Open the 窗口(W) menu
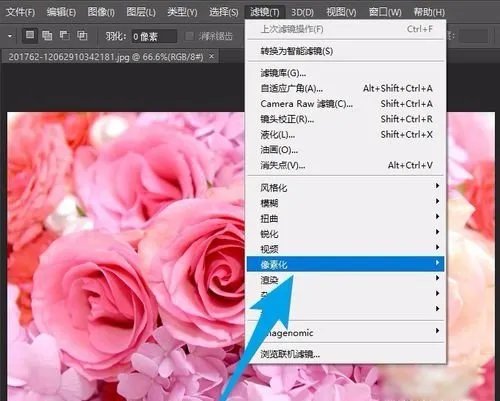Screen dimensions: 500x401 (x=385, y=12)
